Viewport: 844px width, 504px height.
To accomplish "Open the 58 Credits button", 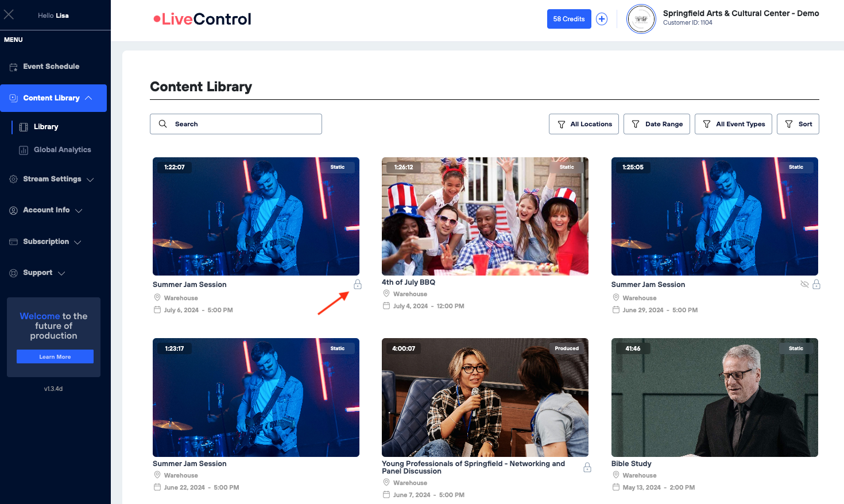I will point(568,19).
